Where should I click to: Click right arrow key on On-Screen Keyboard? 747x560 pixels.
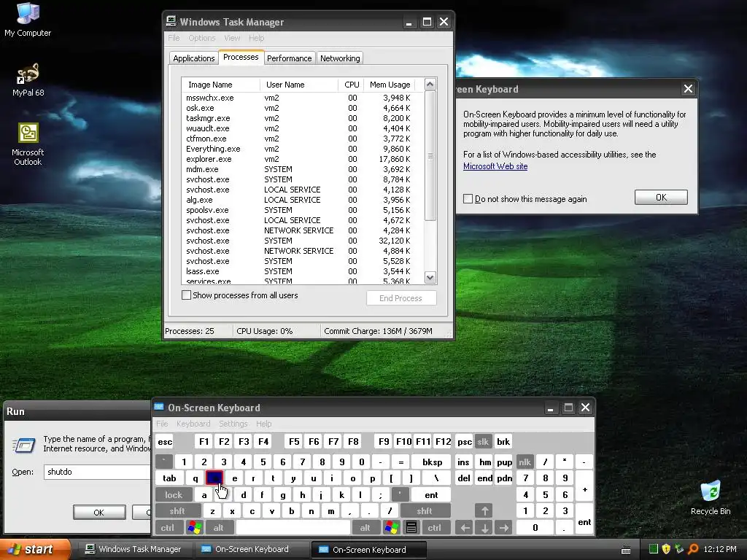503,528
